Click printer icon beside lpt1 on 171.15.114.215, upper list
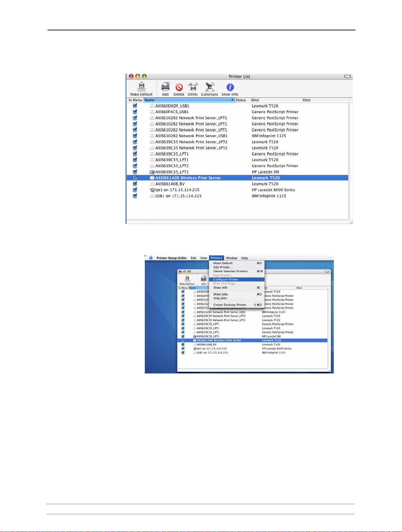This screenshot has width=402, height=532. pos(152,190)
